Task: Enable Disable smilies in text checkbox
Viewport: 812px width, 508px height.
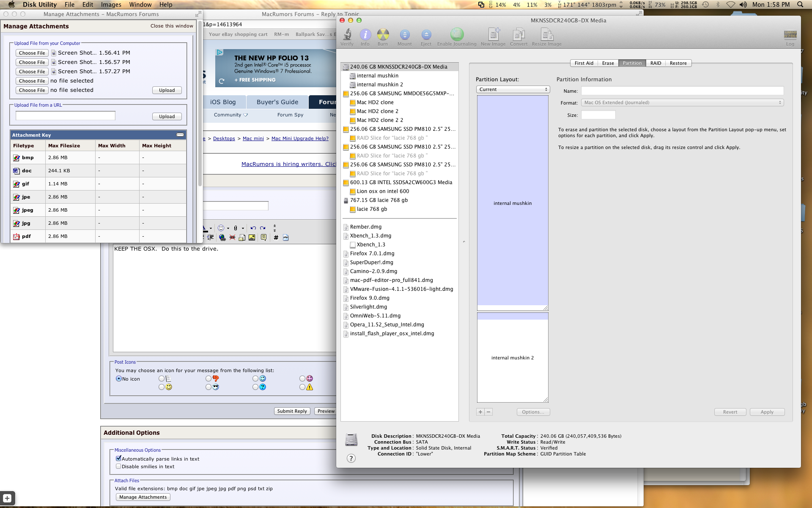Action: coord(118,466)
